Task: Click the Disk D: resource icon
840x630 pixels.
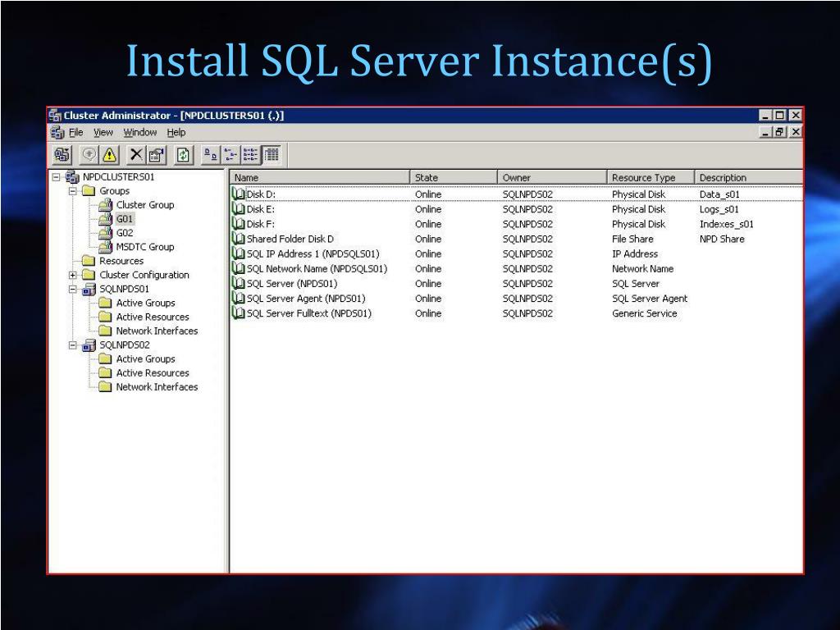Action: (x=238, y=194)
